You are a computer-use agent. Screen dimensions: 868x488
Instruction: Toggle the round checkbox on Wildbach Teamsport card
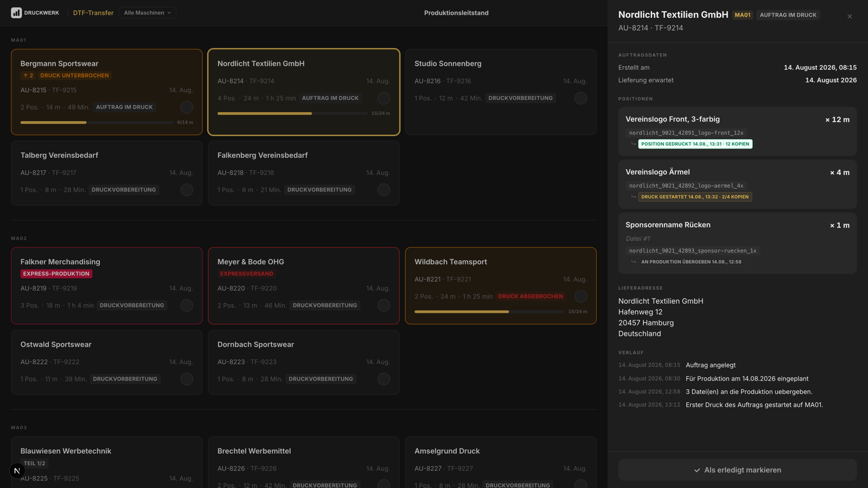click(580, 297)
